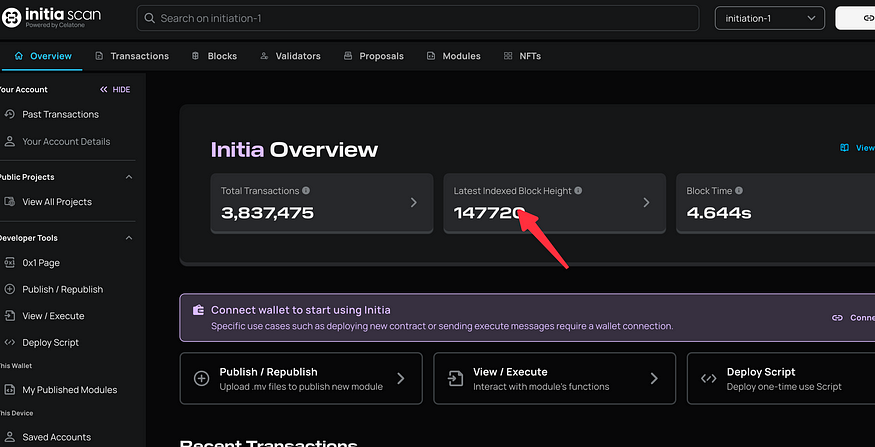
Task: Open Your Account Details
Action: pyautogui.click(x=67, y=142)
